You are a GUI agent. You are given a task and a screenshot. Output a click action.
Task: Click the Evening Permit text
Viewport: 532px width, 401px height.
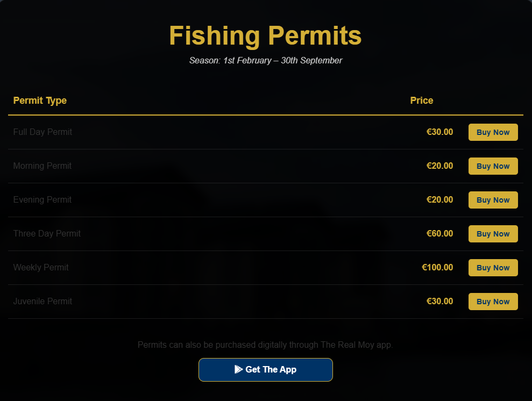point(42,199)
